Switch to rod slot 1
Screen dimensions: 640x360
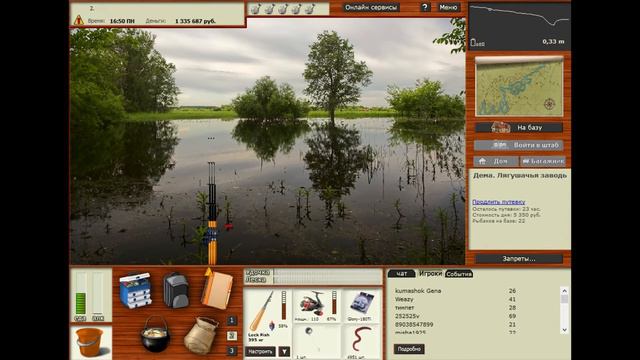(231, 320)
